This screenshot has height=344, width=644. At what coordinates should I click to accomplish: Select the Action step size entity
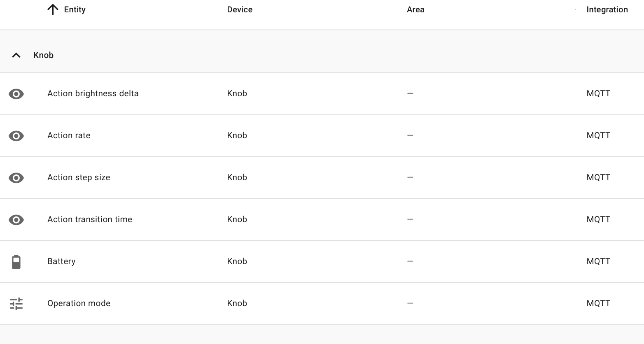[79, 177]
